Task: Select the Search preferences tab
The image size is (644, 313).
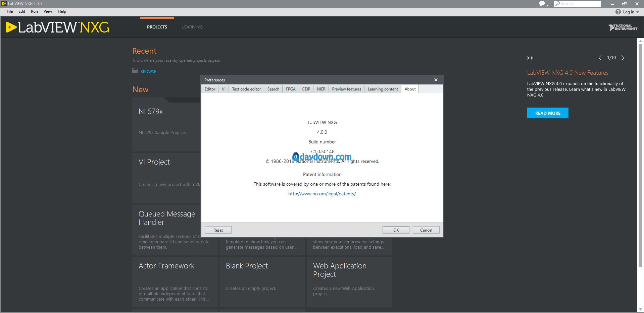Action: [273, 89]
